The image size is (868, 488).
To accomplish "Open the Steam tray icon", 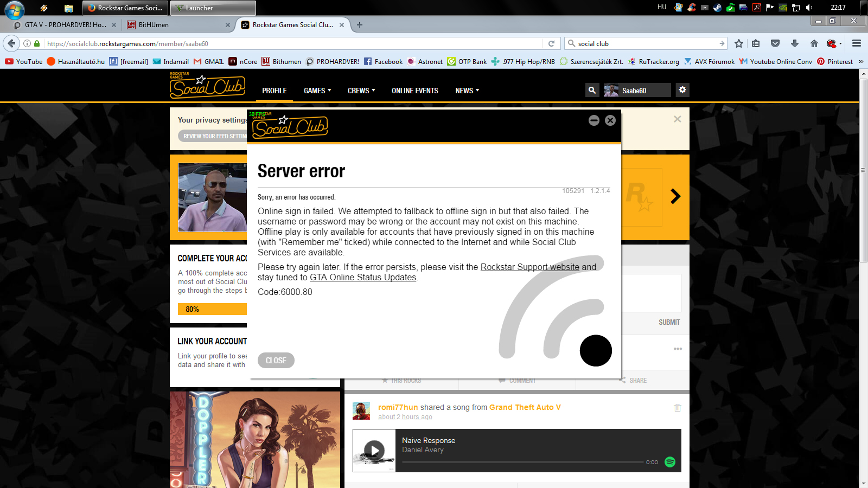I will coord(717,8).
